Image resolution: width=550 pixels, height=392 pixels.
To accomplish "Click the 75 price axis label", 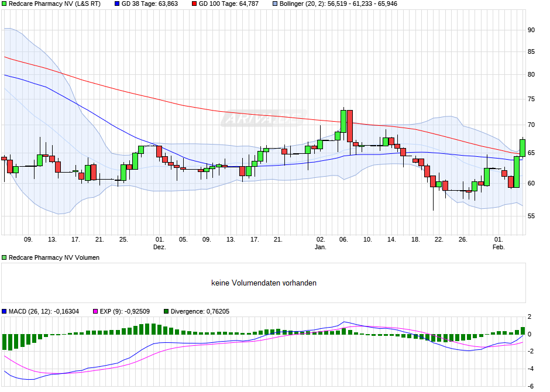I will 531,99.
